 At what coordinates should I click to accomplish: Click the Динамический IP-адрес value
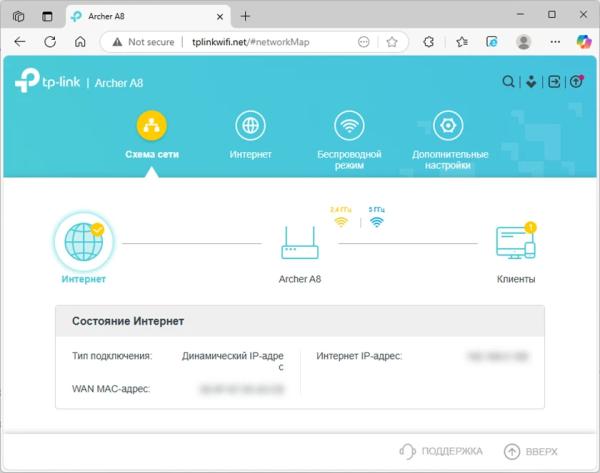tap(233, 361)
